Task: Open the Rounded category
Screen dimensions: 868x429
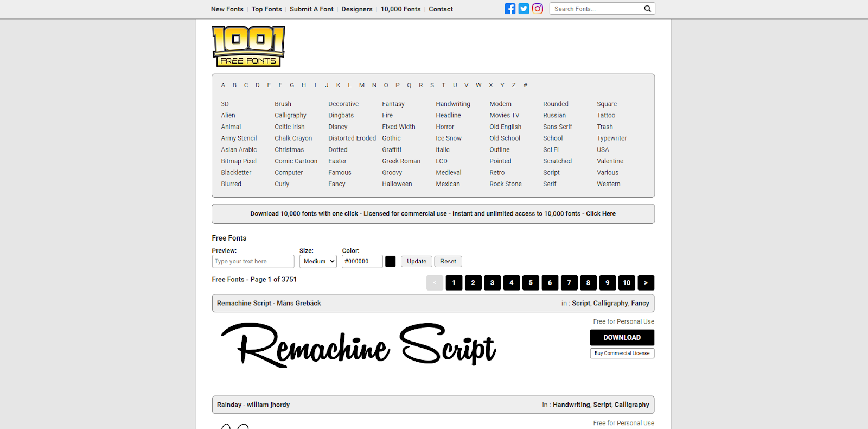Action: (556, 104)
